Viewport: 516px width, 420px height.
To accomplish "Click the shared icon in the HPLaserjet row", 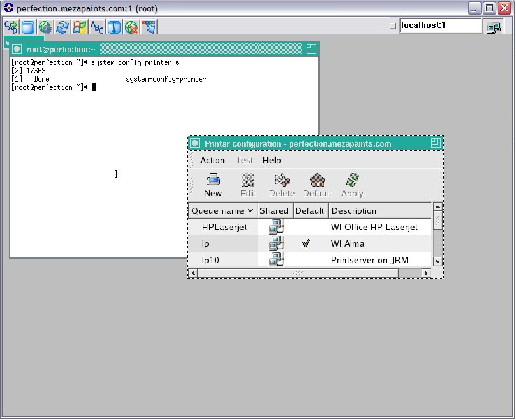I will 276,227.
